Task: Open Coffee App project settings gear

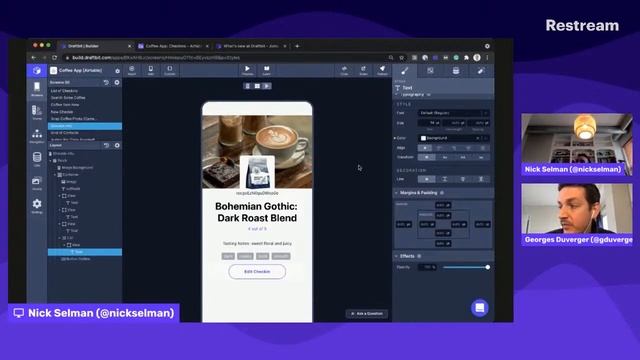Action: 118,71
